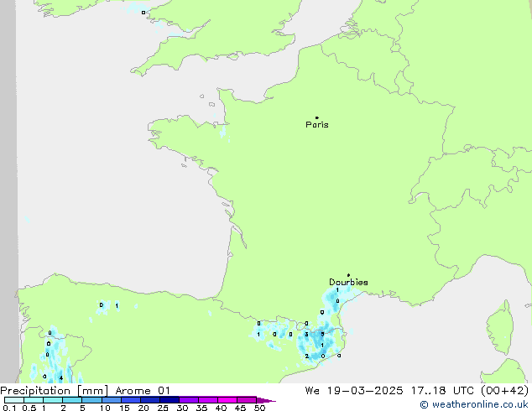Image resolution: width=532 pixels, height=411 pixels.
Task: Click the legend value 45
Action: click(x=241, y=408)
